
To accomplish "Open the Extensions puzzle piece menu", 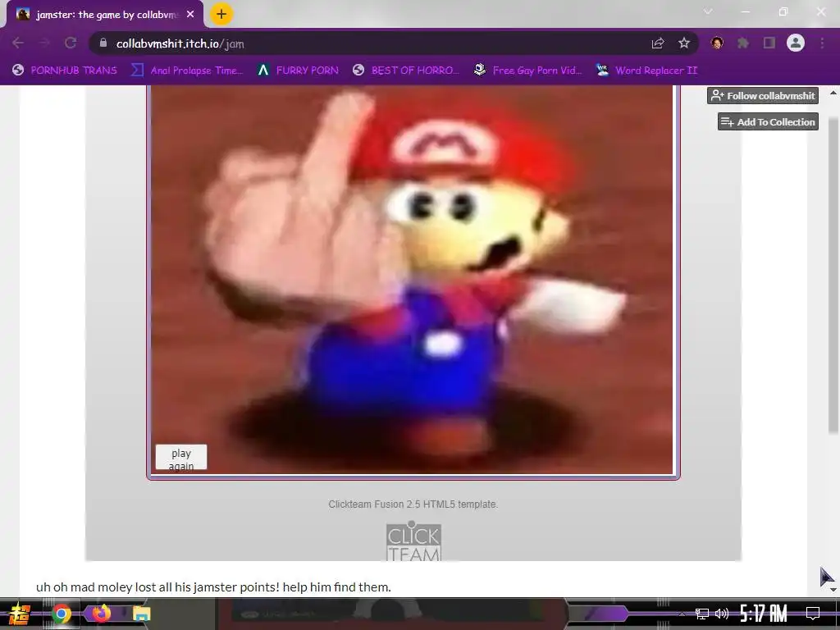I will [x=743, y=43].
